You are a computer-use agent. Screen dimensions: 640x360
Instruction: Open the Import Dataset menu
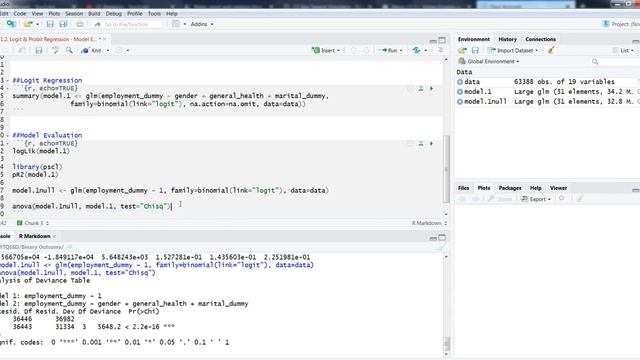pos(513,51)
